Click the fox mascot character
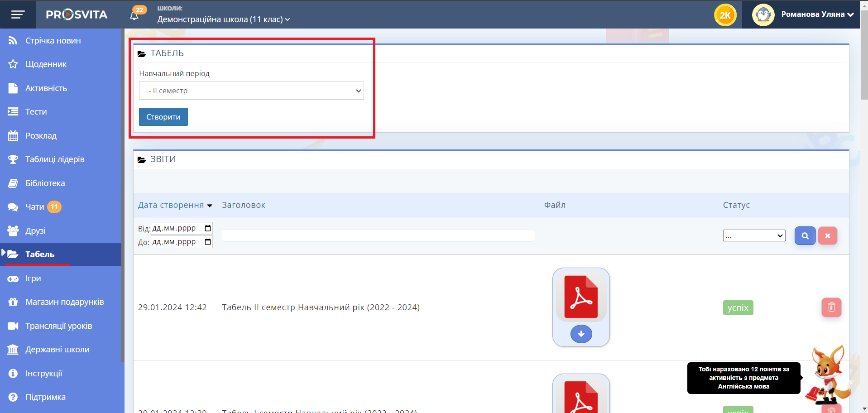This screenshot has width=868, height=413. [828, 375]
